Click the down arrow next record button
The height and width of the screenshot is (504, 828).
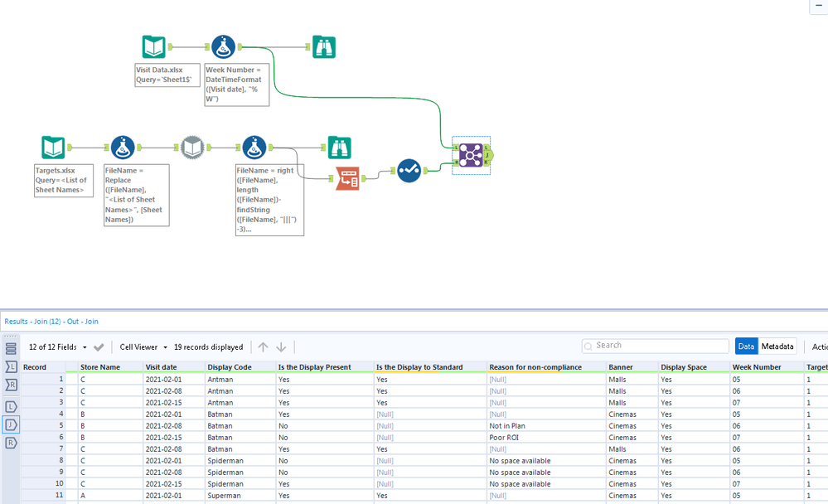281,347
